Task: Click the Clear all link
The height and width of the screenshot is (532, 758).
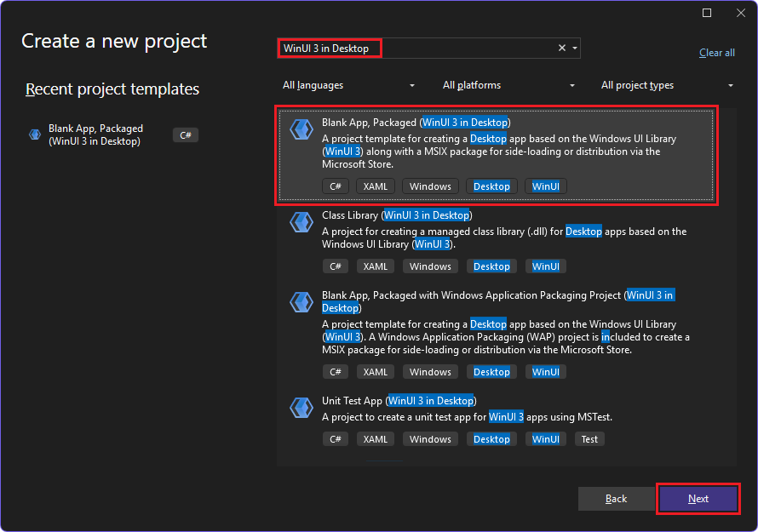Action: tap(716, 53)
